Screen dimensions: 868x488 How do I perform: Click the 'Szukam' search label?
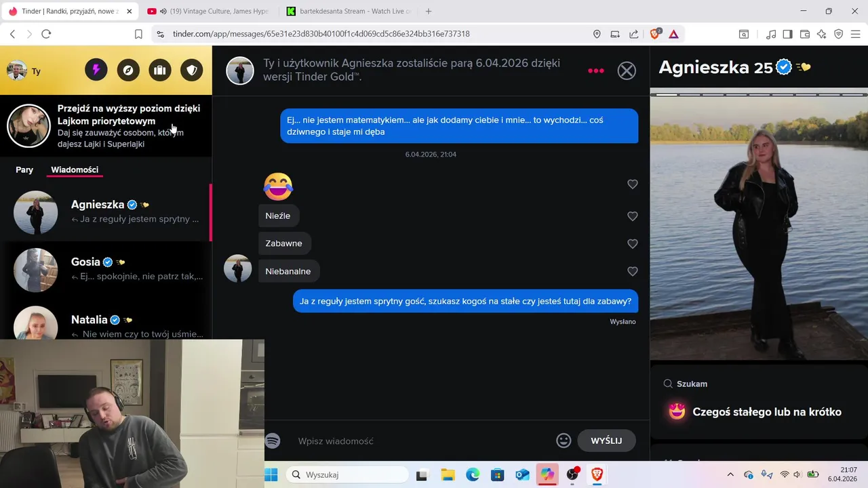coord(692,384)
